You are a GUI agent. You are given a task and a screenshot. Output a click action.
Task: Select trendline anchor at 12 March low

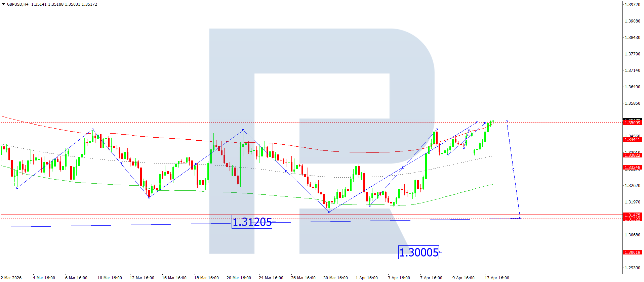[149, 197]
